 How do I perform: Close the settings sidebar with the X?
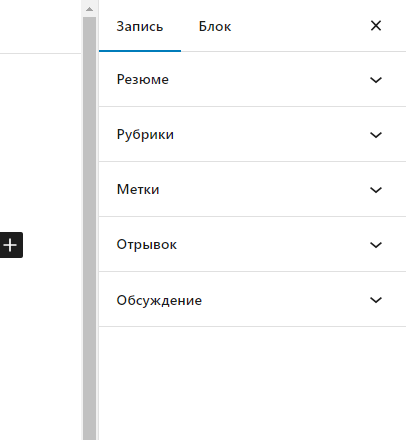(x=376, y=26)
